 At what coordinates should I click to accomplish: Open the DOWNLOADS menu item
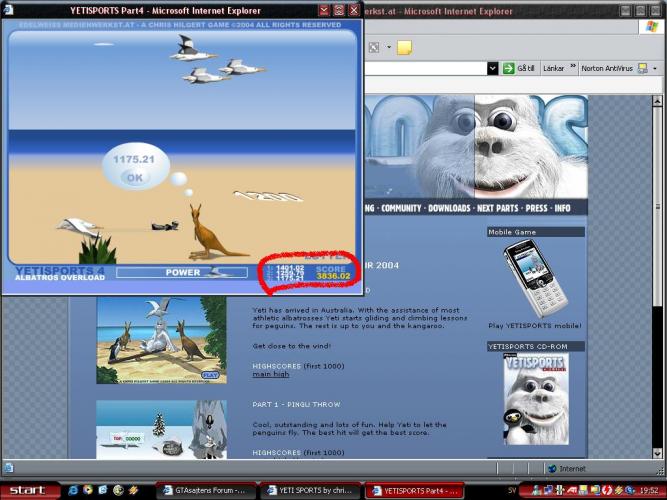coord(449,208)
